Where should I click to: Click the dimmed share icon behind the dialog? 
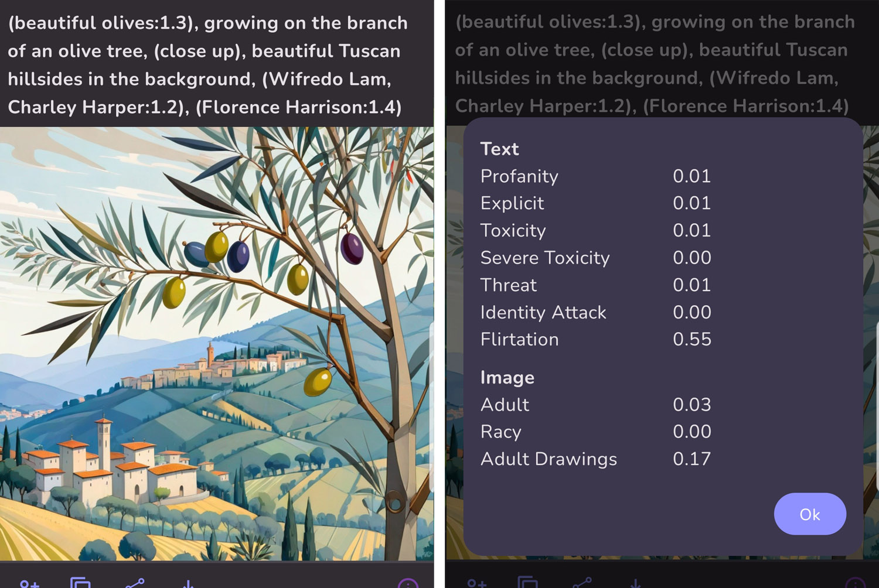coord(582,583)
